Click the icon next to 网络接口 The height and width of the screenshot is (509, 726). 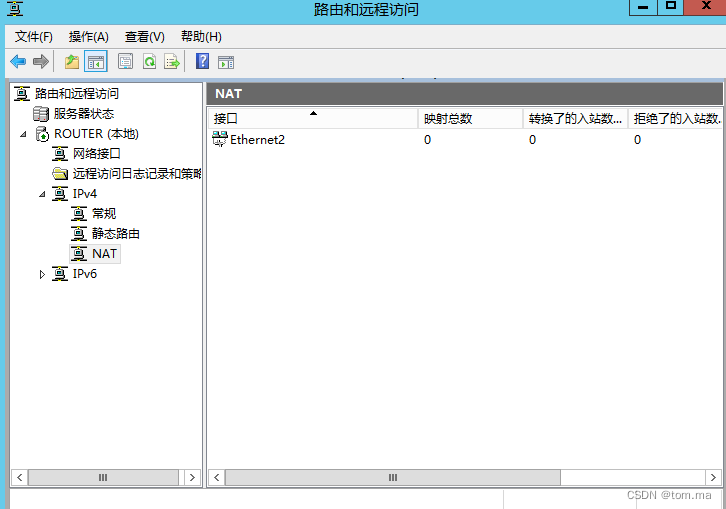60,153
